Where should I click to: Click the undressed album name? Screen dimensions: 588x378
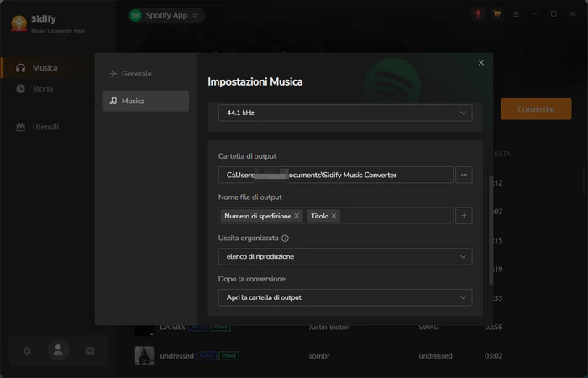(x=435, y=356)
